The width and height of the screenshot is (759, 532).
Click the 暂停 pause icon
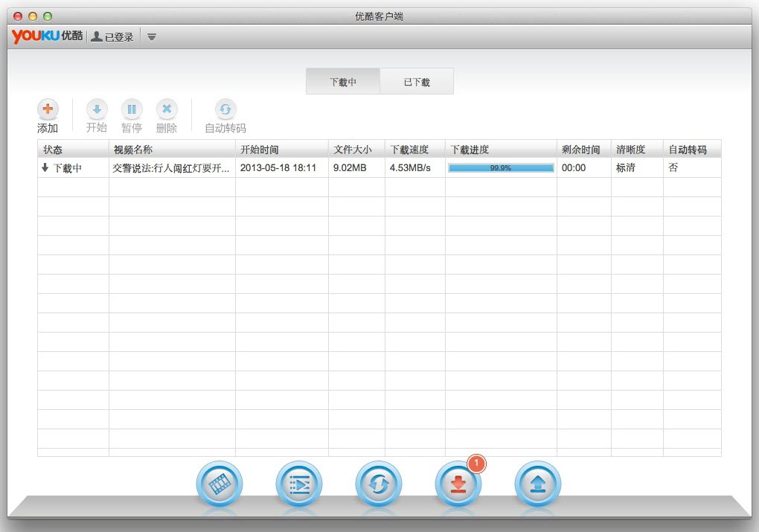(x=132, y=109)
